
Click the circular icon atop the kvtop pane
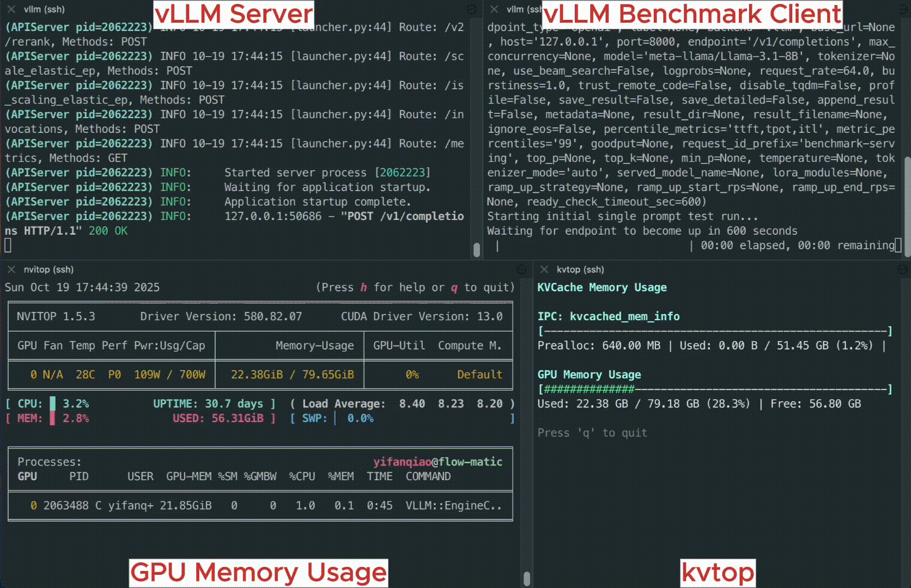(903, 269)
